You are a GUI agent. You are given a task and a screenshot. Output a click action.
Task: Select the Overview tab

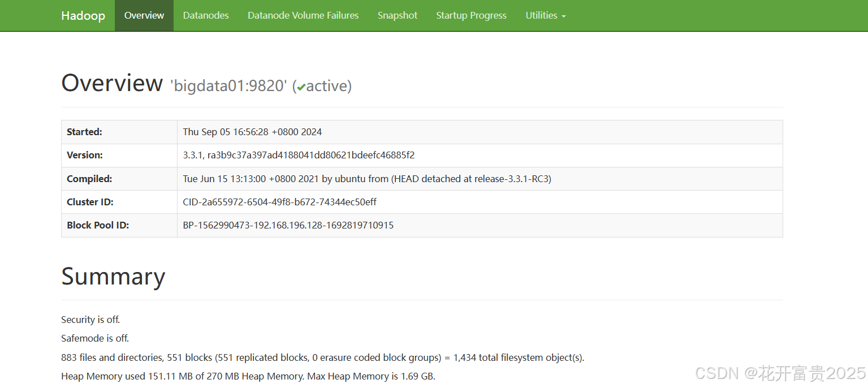click(x=144, y=15)
